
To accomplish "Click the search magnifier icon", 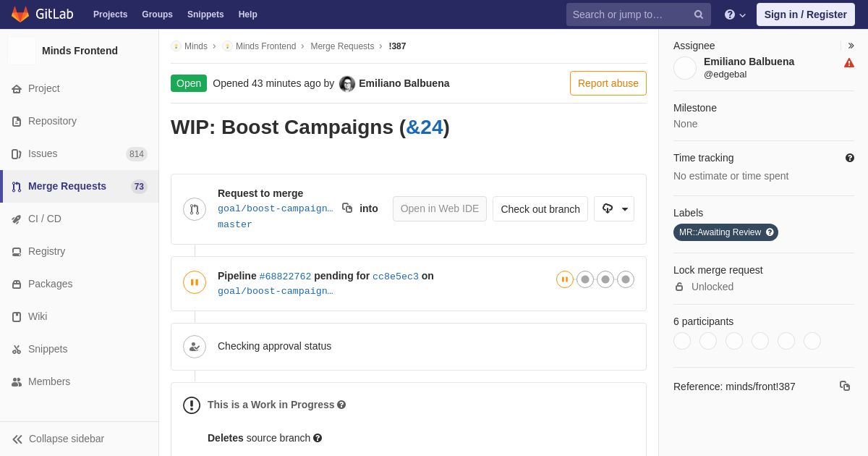I will coord(699,14).
